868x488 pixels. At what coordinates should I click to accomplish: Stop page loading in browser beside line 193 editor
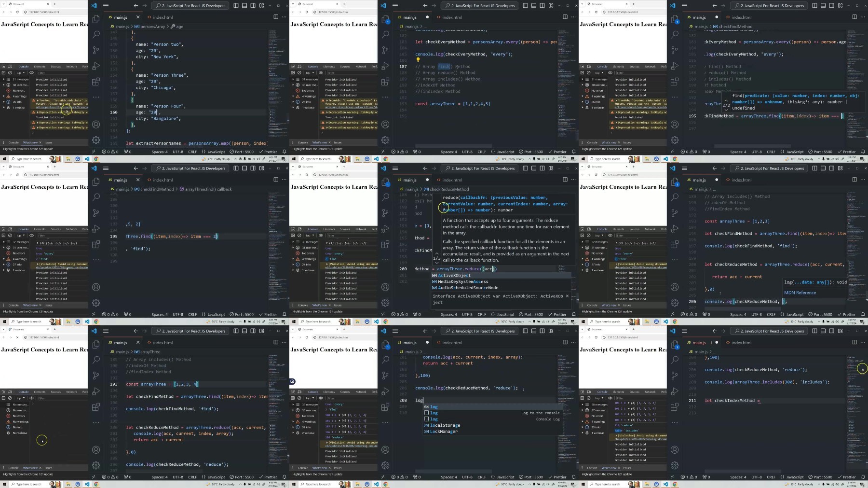pos(17,337)
